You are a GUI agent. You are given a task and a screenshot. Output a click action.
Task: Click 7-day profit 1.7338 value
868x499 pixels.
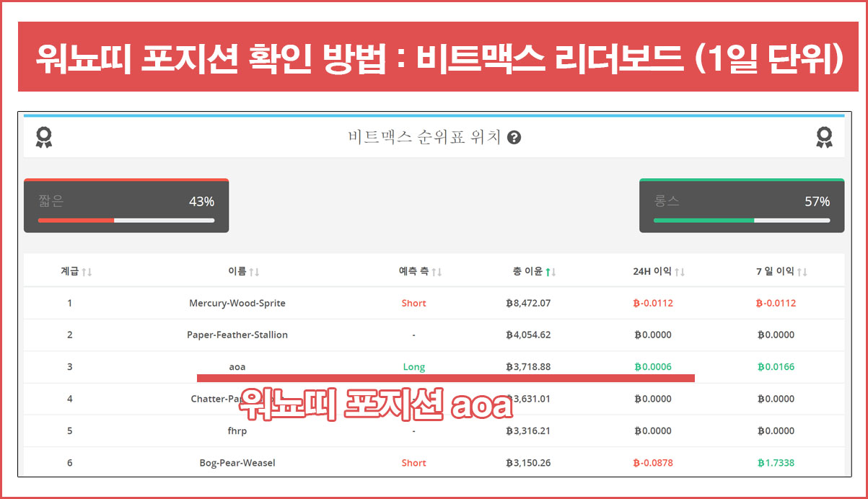[776, 463]
